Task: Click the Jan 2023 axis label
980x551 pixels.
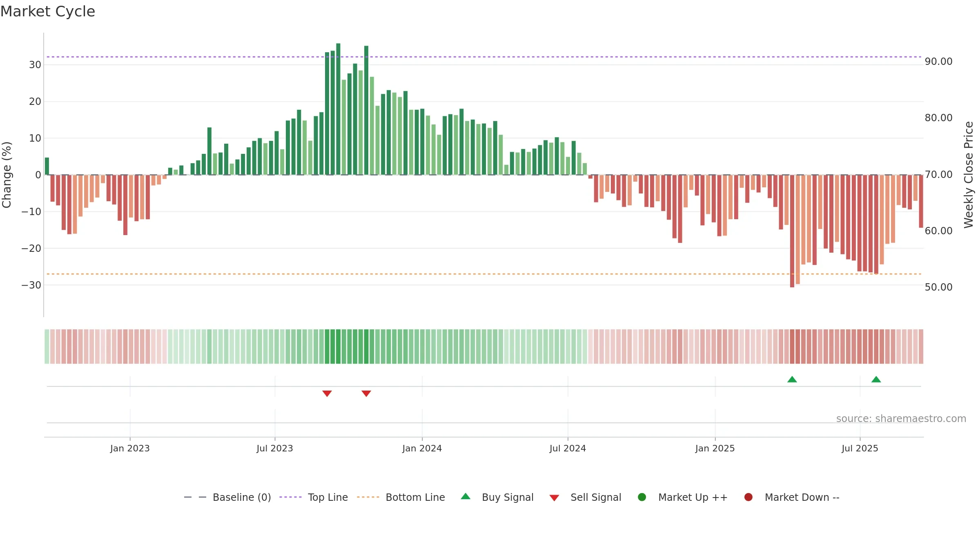Action: click(x=130, y=448)
